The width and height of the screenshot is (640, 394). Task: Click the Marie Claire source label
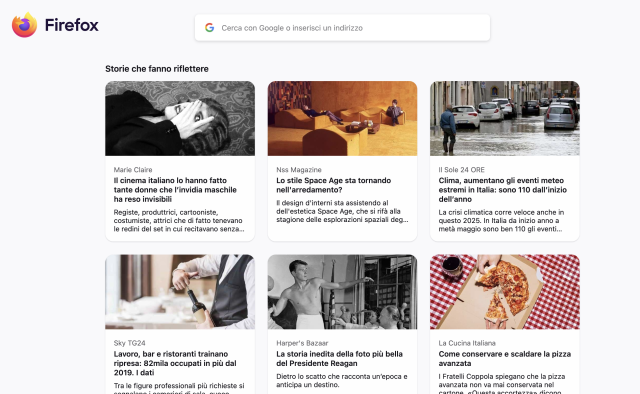point(133,169)
